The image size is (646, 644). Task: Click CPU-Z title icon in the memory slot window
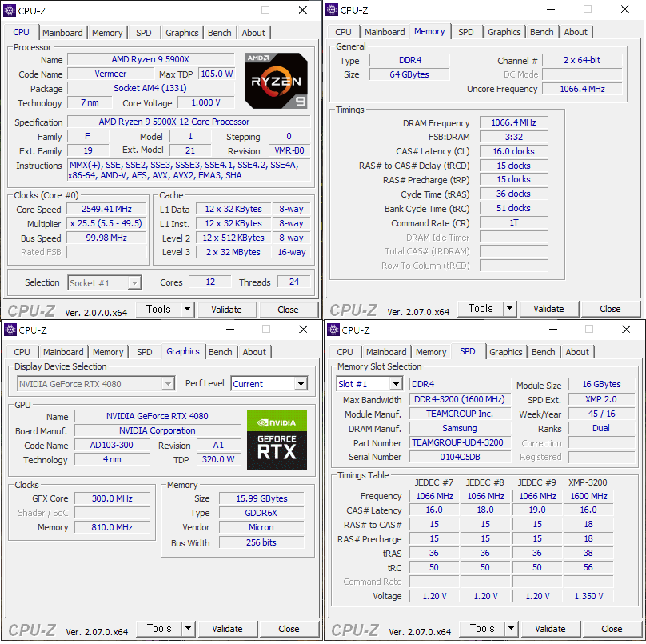pyautogui.click(x=333, y=330)
